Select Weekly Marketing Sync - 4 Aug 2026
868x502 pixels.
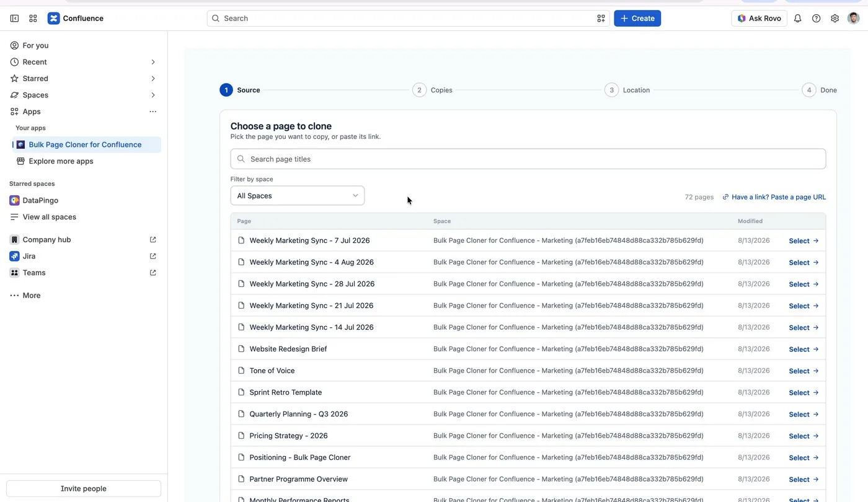coord(804,263)
